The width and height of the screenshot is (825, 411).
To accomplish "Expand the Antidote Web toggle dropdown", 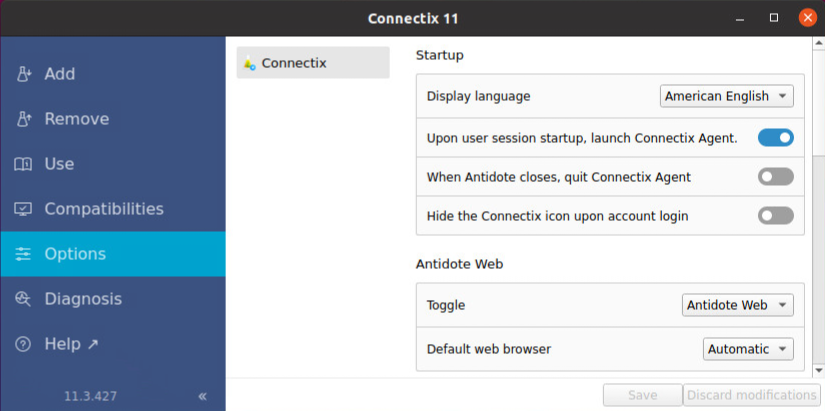I will 738,305.
